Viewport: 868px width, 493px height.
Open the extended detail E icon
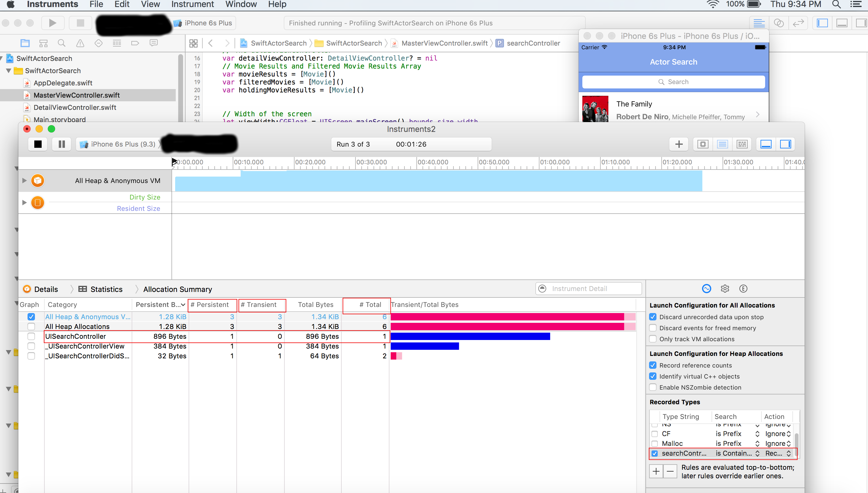(743, 289)
